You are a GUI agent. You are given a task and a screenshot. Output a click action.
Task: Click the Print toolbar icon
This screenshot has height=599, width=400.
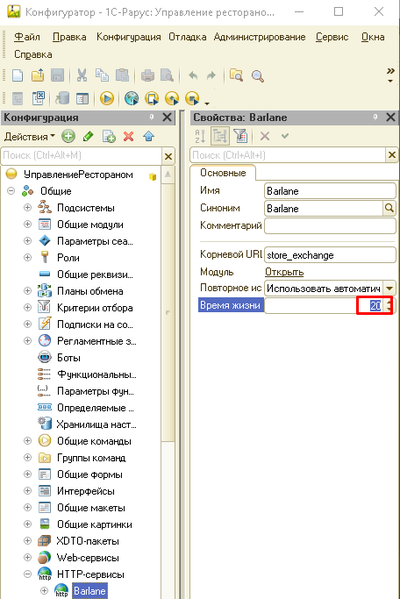click(x=147, y=76)
